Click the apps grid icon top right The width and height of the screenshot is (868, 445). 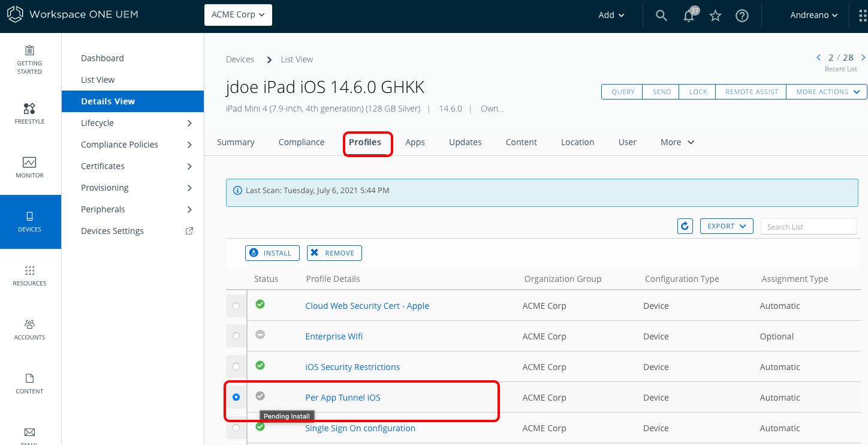click(x=862, y=16)
